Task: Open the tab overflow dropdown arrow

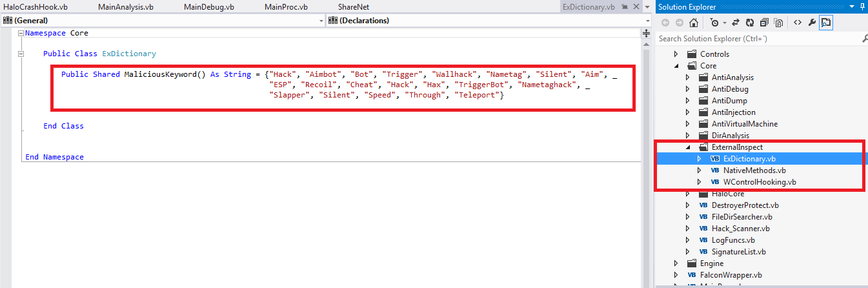Action: click(x=647, y=6)
